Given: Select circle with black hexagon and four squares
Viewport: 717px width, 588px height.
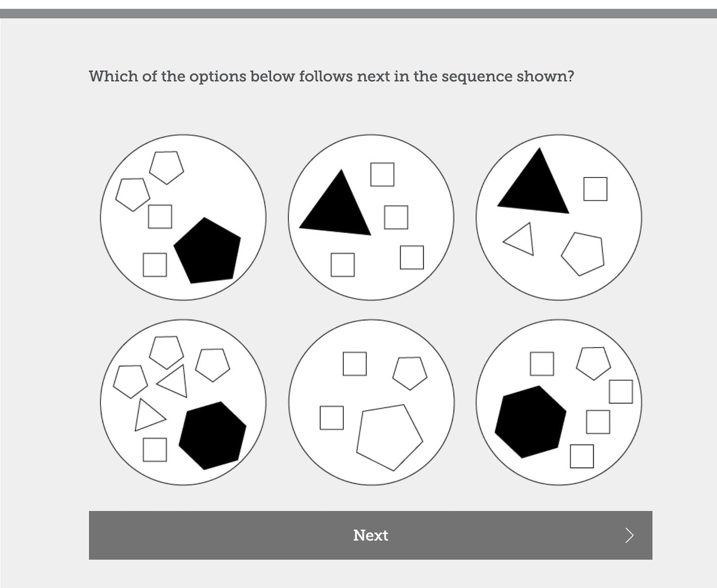Looking at the screenshot, I should [559, 402].
